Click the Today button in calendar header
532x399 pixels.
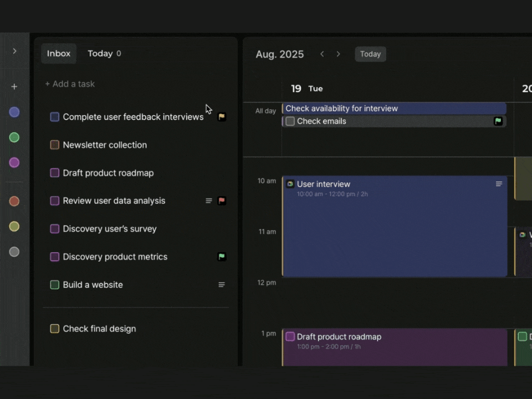(x=370, y=54)
